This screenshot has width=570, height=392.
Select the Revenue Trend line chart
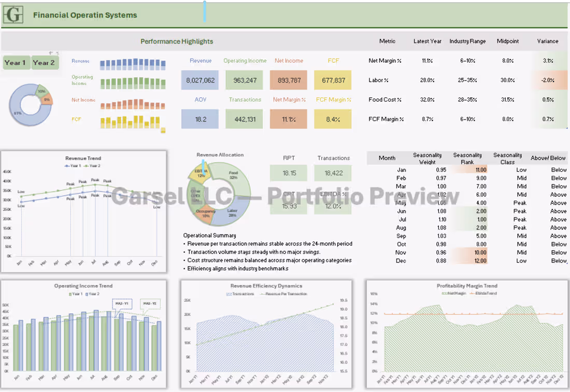(83, 212)
